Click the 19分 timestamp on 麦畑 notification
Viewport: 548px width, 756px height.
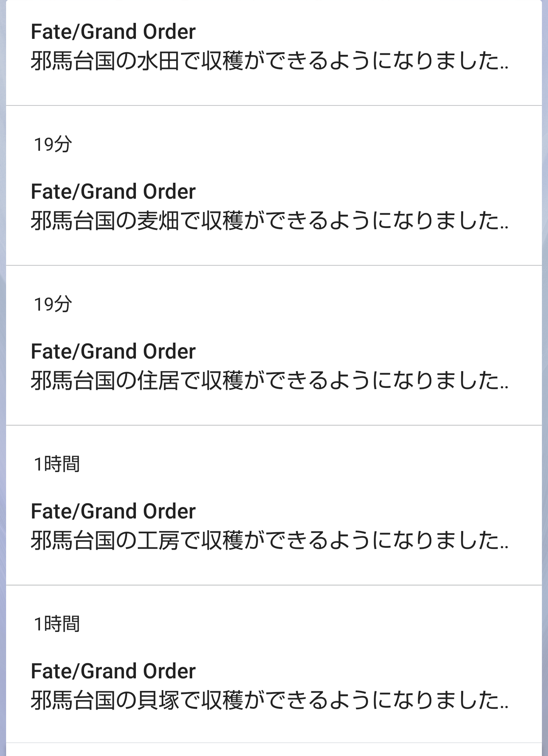(x=53, y=145)
